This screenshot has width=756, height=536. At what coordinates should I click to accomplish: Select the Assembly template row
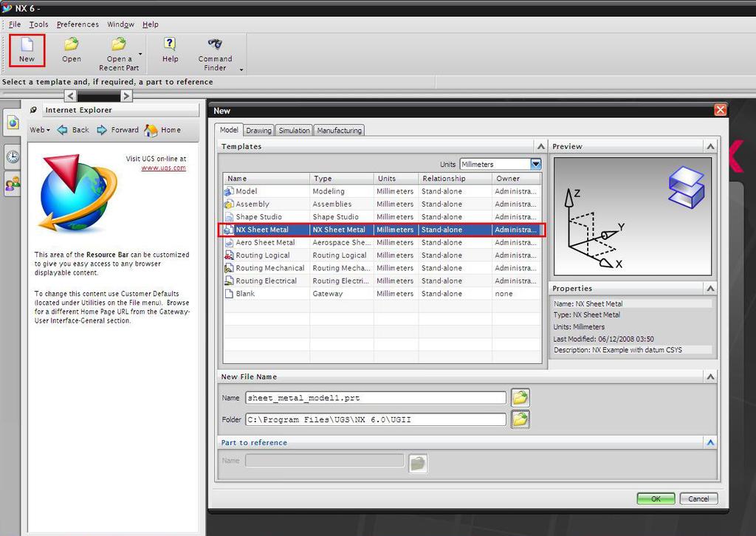click(x=382, y=204)
